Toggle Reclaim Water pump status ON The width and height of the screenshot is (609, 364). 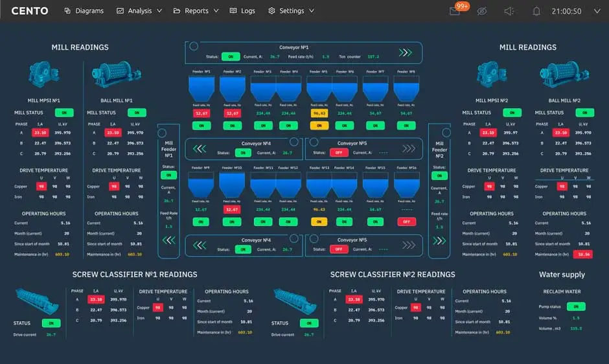[x=576, y=306]
